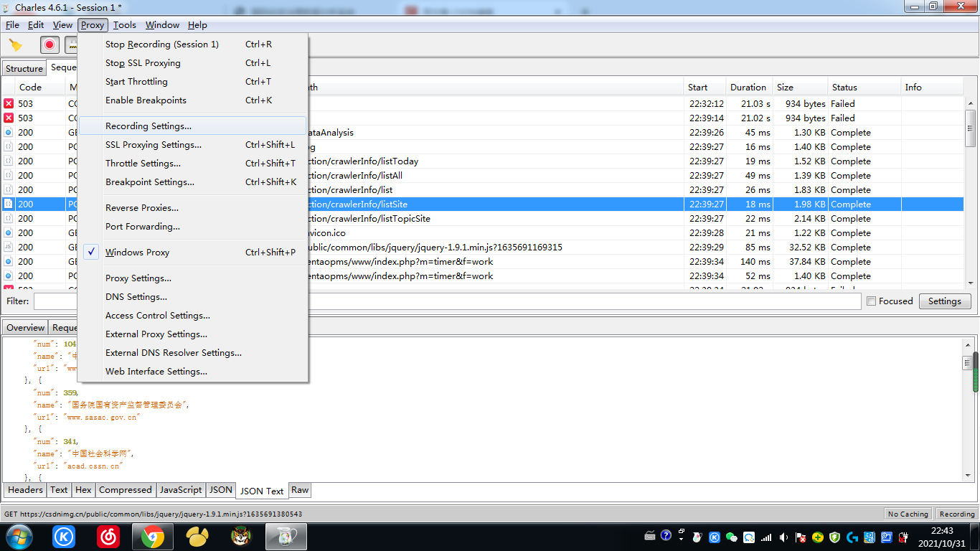The image size is (980, 551).
Task: Click the SSL proxying padlock toolbar icon
Action: coord(72,44)
